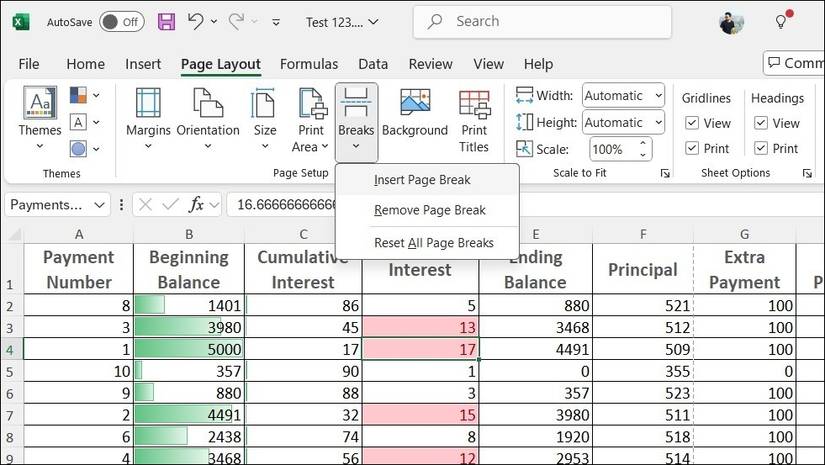The image size is (825, 465).
Task: Open Print Titles settings
Action: [x=474, y=121]
